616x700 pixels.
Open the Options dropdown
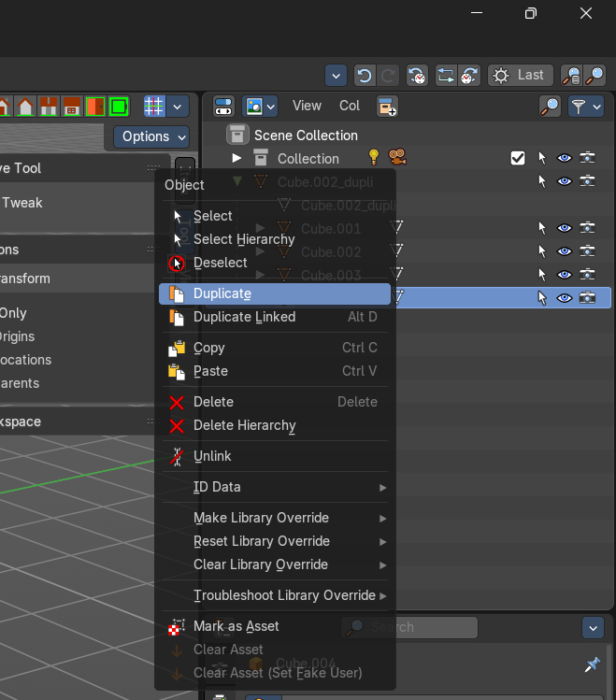pyautogui.click(x=151, y=136)
